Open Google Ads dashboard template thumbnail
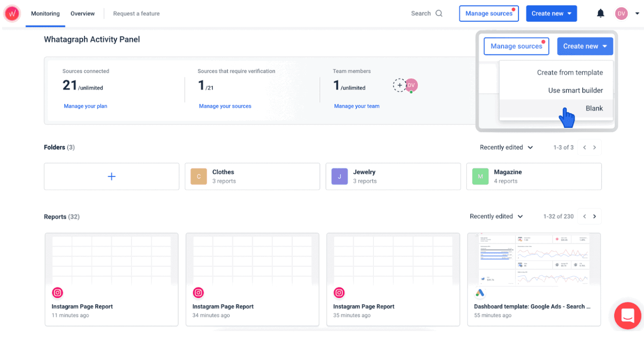The image size is (644, 348). (x=534, y=259)
